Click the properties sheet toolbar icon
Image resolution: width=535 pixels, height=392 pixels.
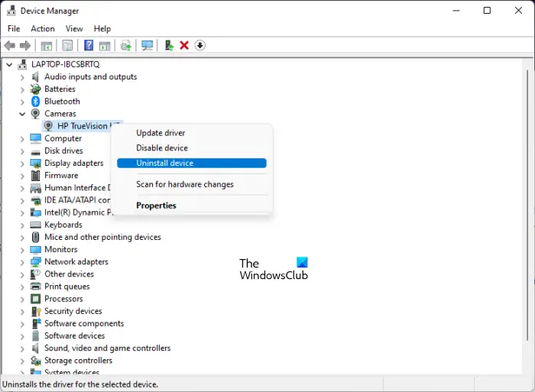click(67, 45)
